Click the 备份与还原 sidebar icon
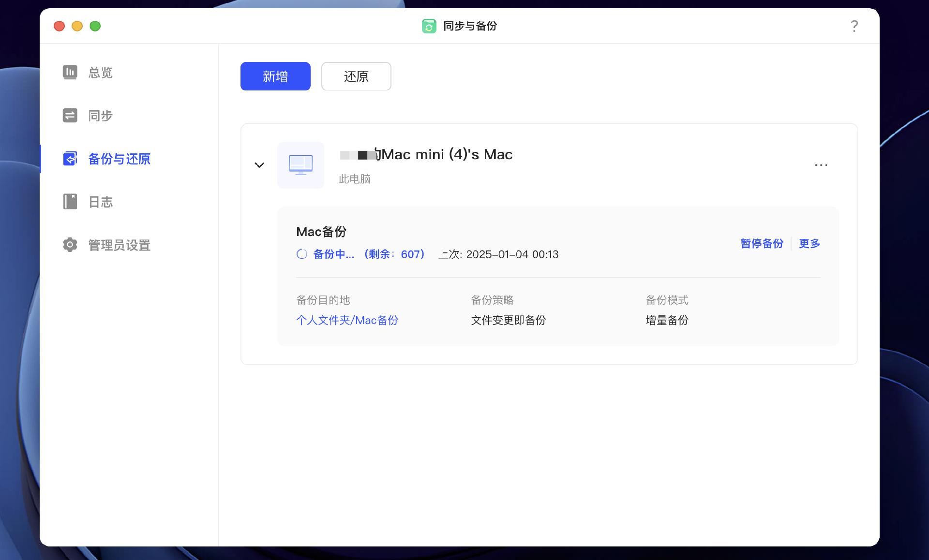The image size is (929, 560). [x=70, y=159]
